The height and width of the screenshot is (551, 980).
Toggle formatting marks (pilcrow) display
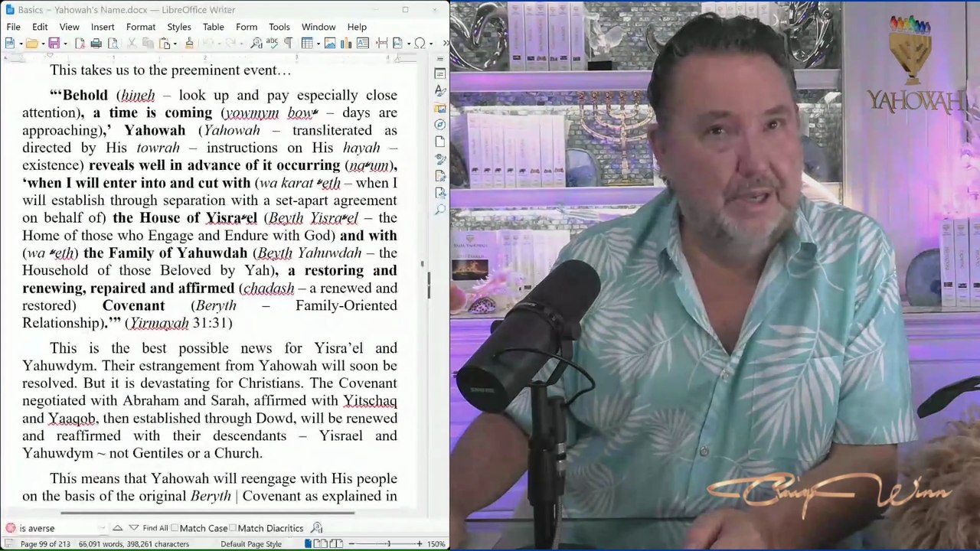pyautogui.click(x=288, y=44)
